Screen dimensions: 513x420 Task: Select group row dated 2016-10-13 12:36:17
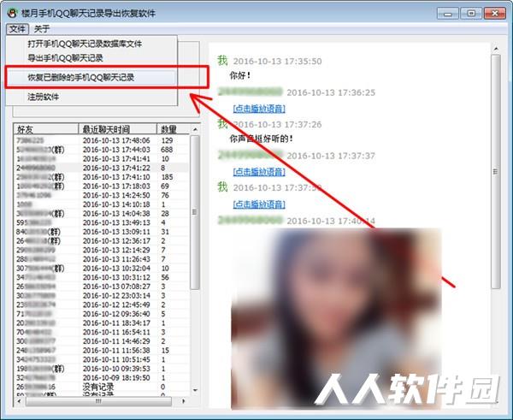pyautogui.click(x=101, y=241)
